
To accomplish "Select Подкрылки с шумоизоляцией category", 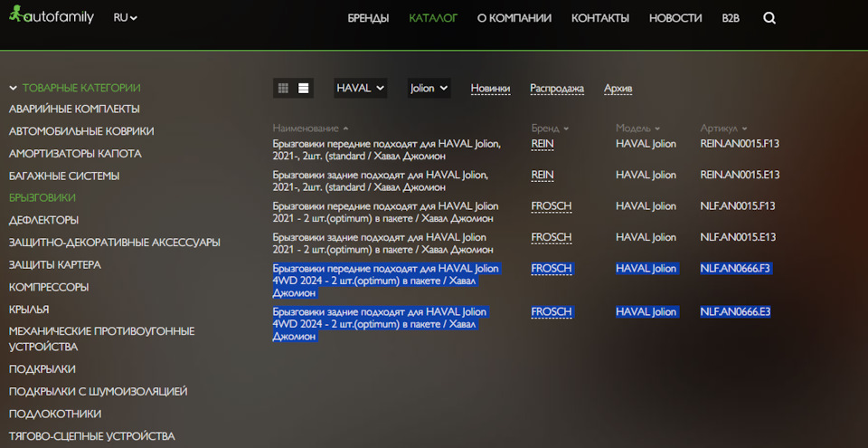I will [98, 392].
